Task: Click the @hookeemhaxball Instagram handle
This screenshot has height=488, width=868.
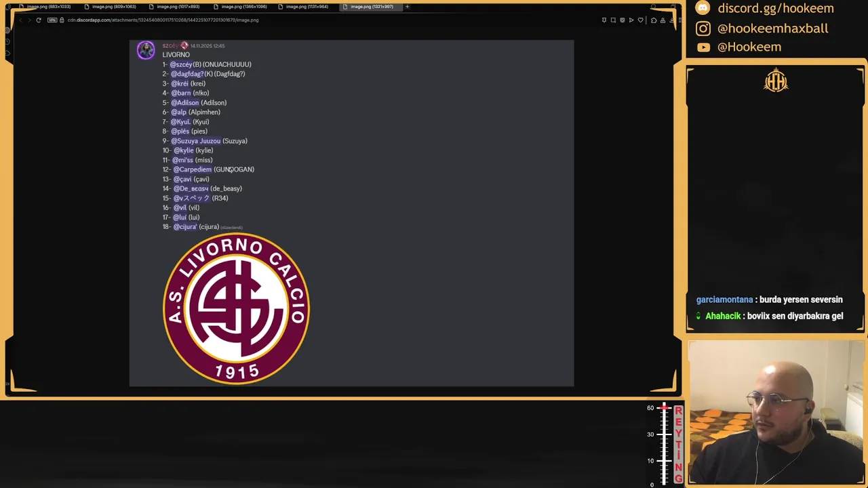Action: 772,28
